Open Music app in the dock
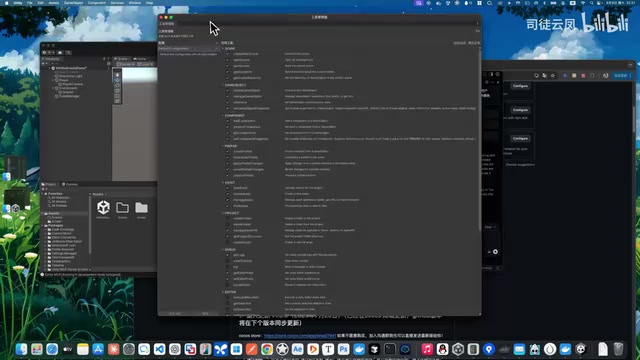The image size is (640, 360). (427, 349)
